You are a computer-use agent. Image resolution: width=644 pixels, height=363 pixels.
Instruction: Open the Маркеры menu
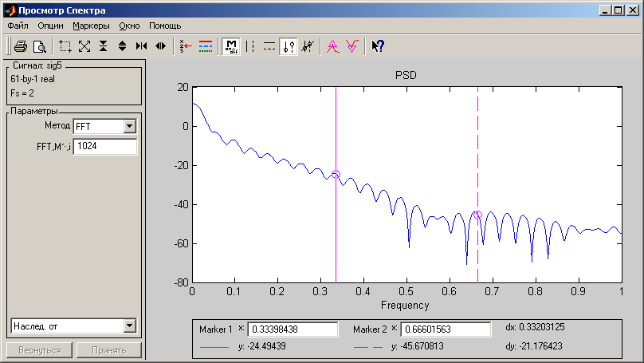coord(91,26)
